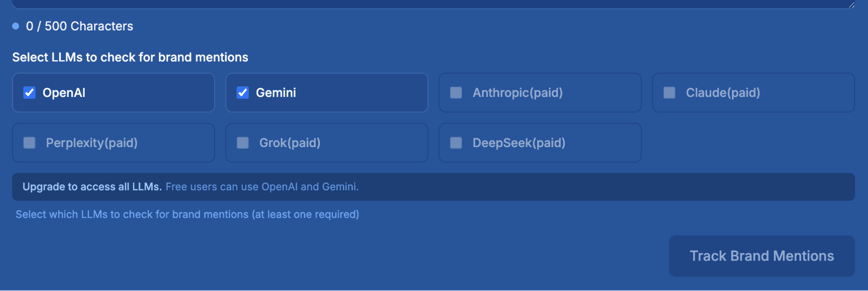Click the blue dot beside character counter
This screenshot has width=868, height=291.
(16, 26)
